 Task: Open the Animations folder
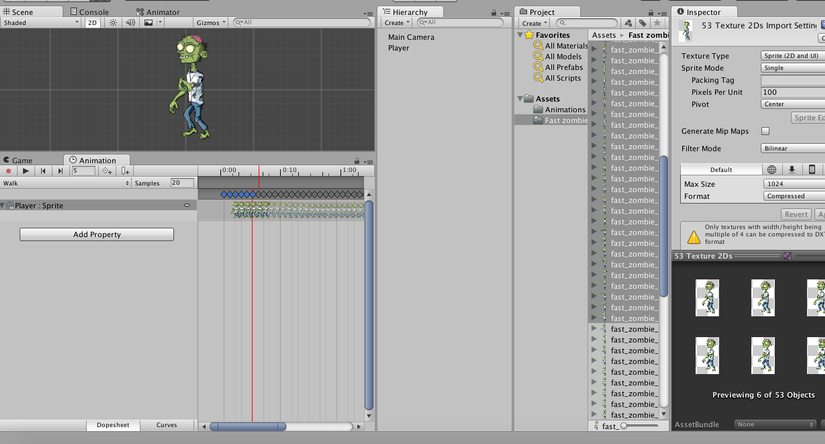coord(559,109)
